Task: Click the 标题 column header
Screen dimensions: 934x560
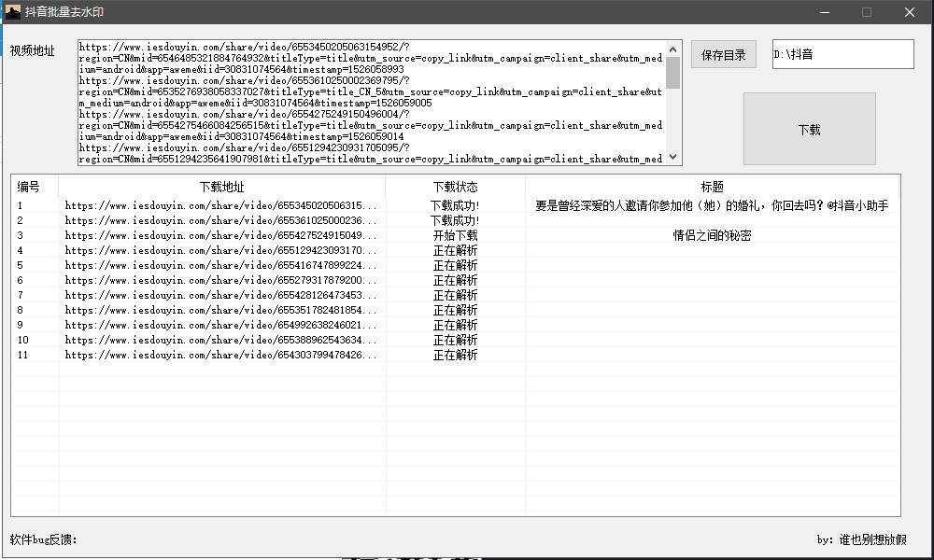Action: (x=712, y=186)
